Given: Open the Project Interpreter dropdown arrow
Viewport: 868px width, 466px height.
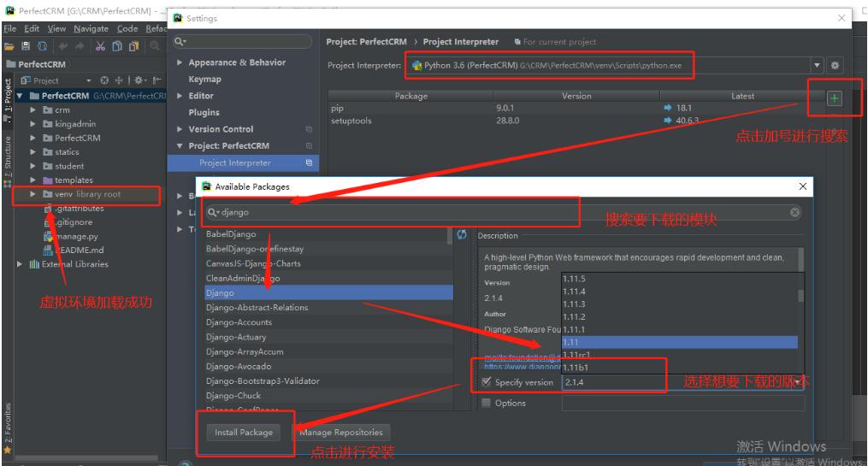Looking at the screenshot, I should tap(817, 65).
